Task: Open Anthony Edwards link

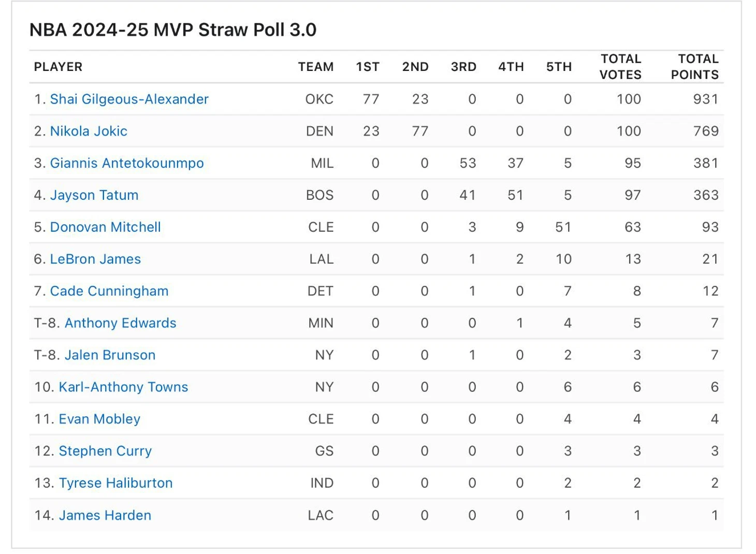Action: pos(120,323)
